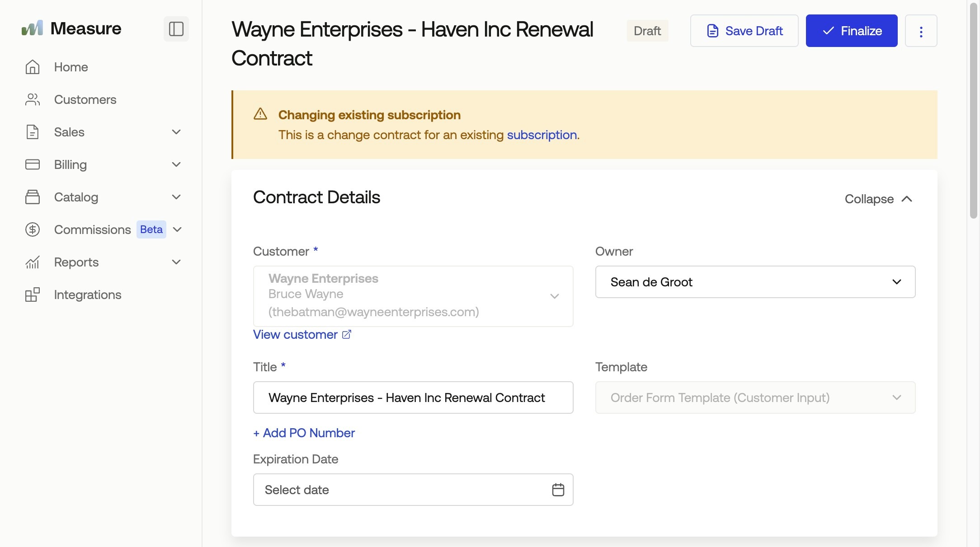Screen dimensions: 980x547
Task: Open Catalog in the sidebar
Action: coord(76,197)
